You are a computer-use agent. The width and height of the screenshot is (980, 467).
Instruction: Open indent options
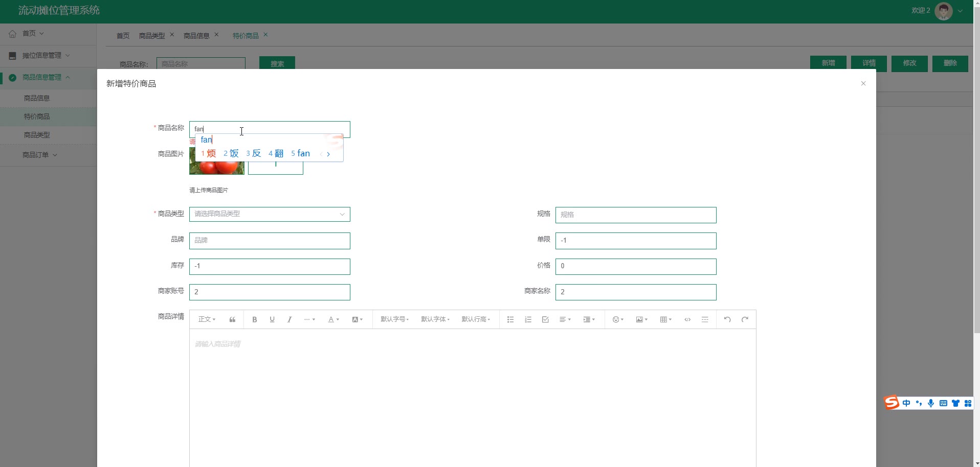pos(589,319)
